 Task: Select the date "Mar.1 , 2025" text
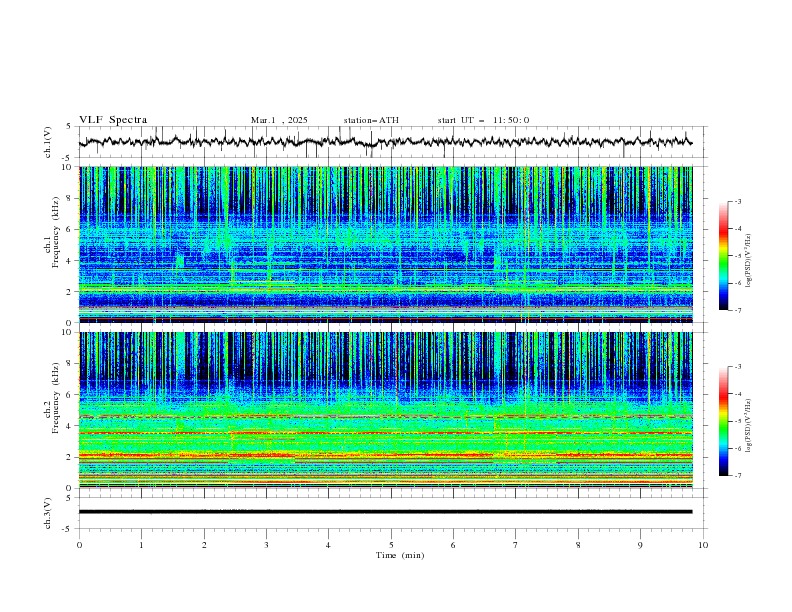coord(279,120)
